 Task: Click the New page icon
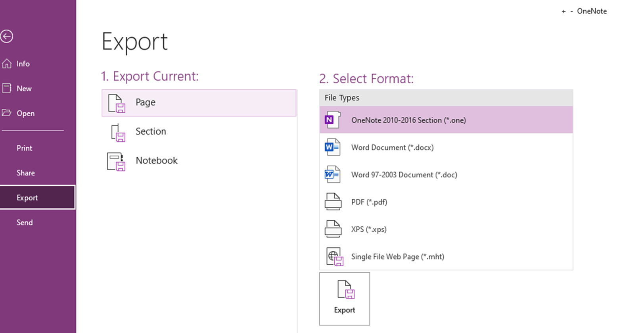[7, 88]
